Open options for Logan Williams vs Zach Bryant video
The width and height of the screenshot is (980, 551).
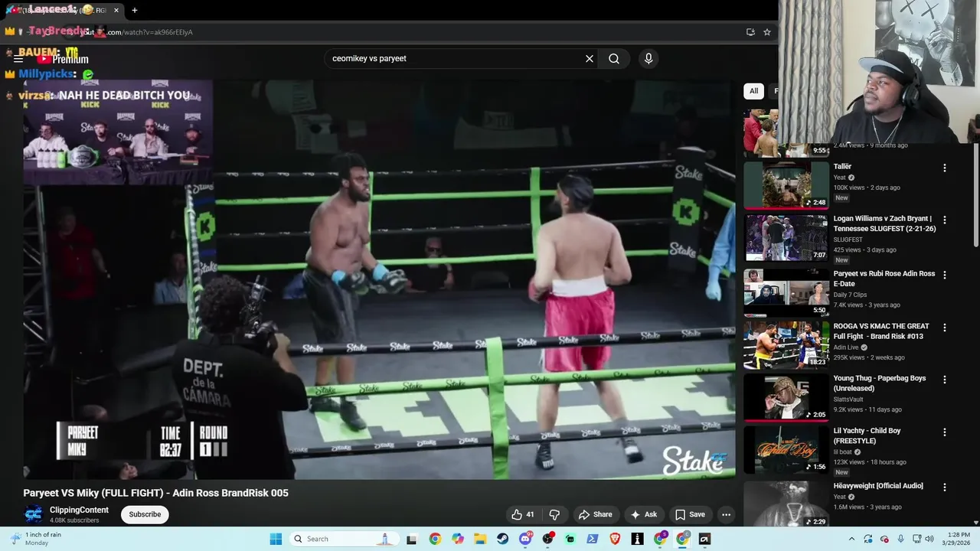tap(944, 220)
